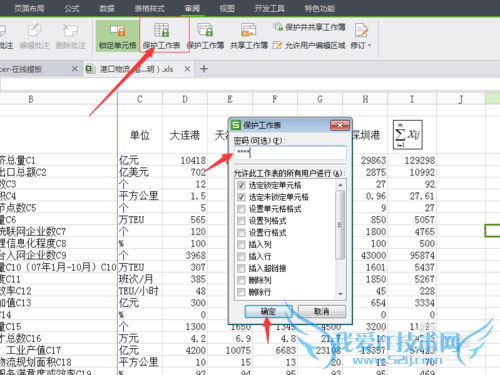
Task: Click cell with value 10418
Action: (185, 160)
